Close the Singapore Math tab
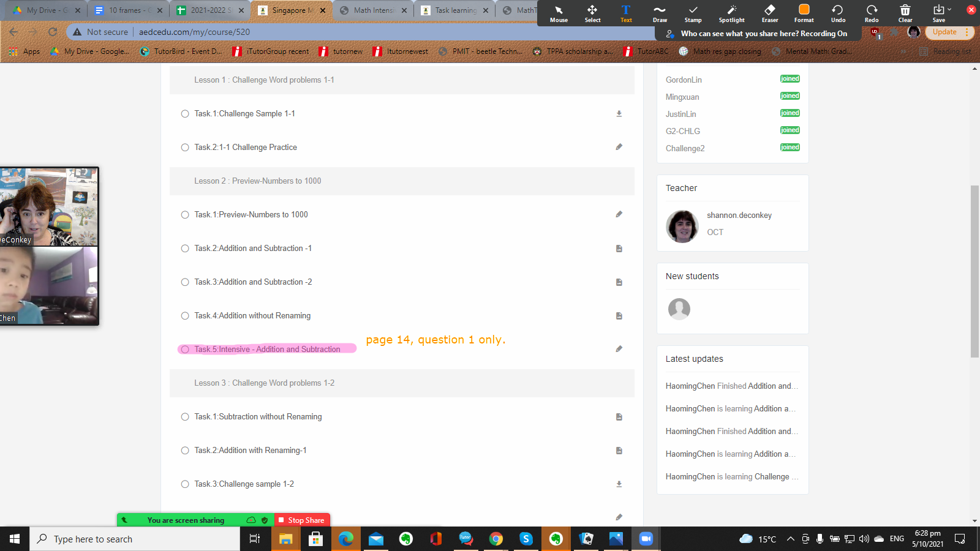980x551 pixels. (323, 10)
